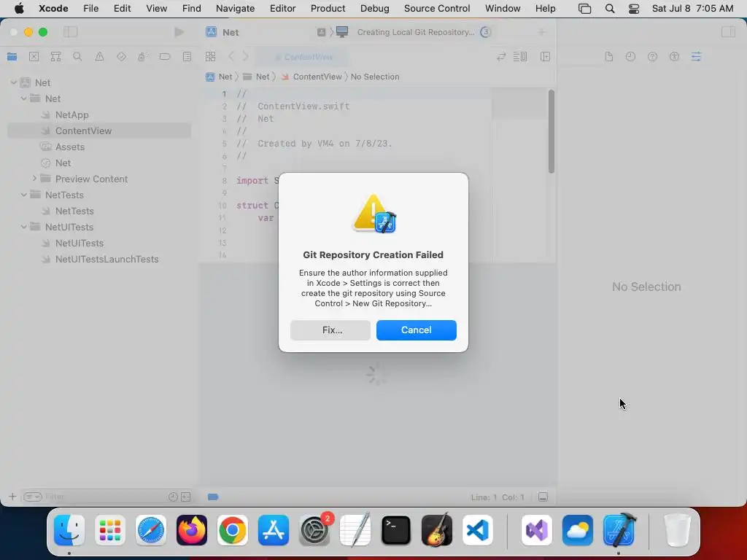Open the find navigator magnifier icon
Viewport: 747px width, 560px height.
(77, 57)
